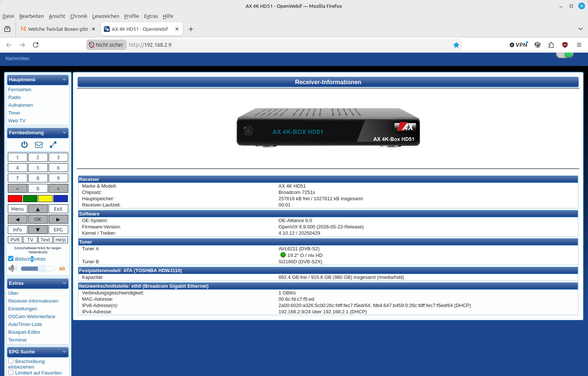This screenshot has height=376, width=588.
Task: Open the OSCam-Webinterface link
Action: point(32,317)
